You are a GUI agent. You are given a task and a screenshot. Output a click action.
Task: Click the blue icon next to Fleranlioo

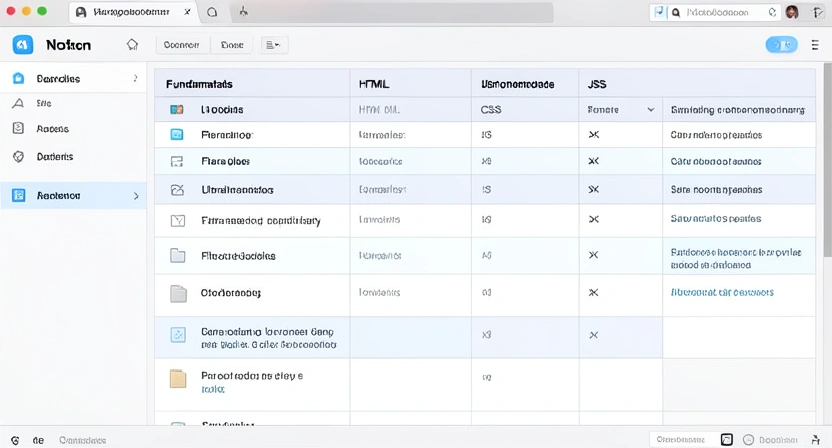[177, 135]
